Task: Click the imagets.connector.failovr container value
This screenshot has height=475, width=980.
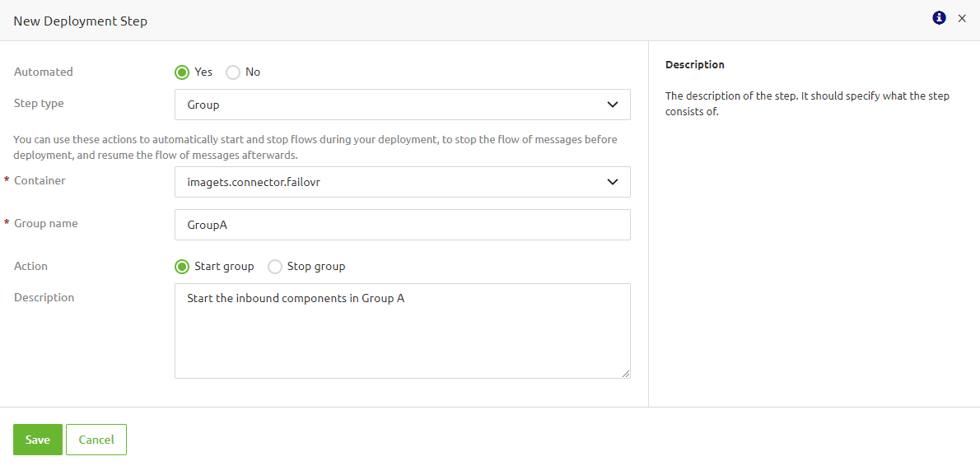Action: click(x=251, y=182)
